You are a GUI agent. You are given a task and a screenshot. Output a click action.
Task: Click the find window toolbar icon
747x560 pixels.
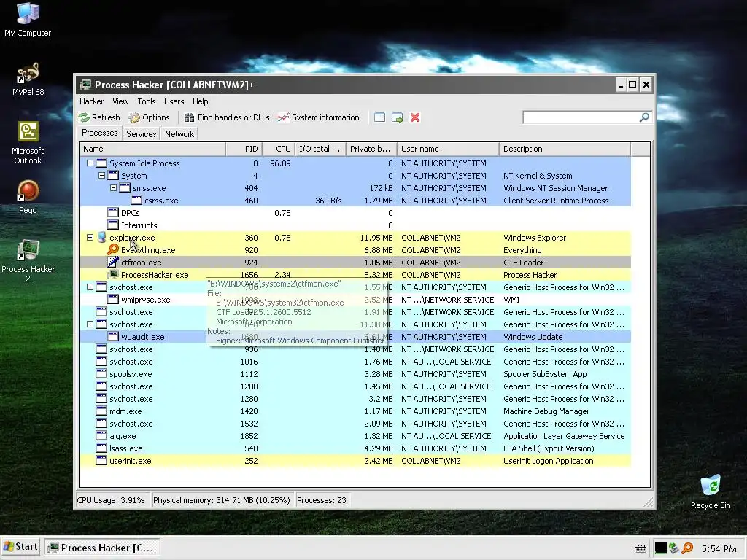point(379,117)
